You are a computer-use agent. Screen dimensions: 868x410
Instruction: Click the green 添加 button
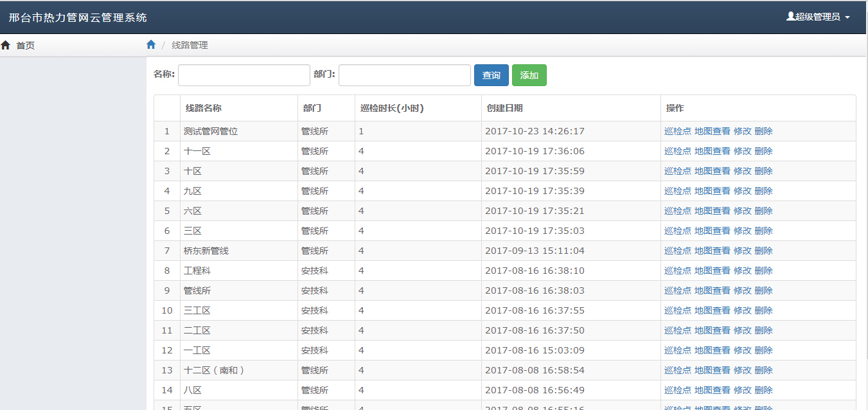[529, 75]
